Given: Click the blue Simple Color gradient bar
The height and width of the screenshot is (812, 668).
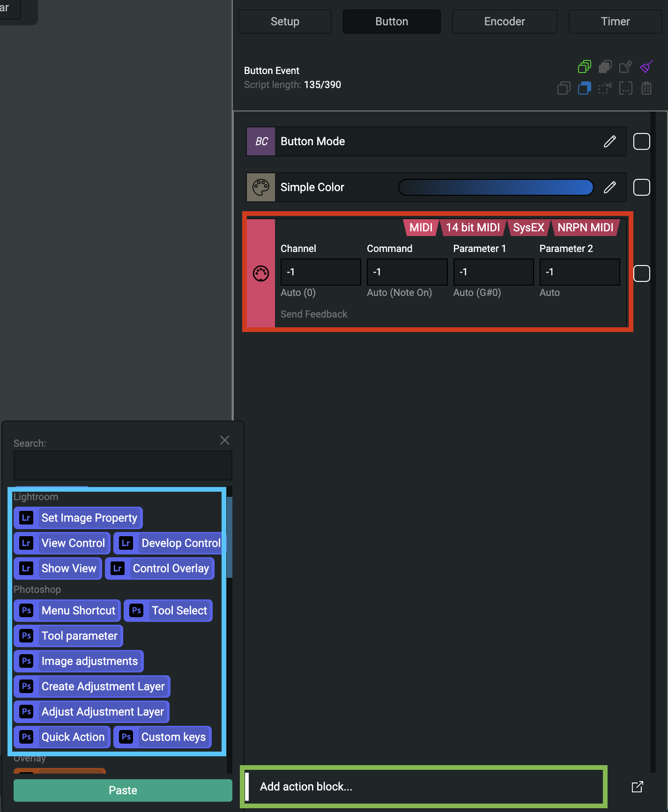Looking at the screenshot, I should coord(496,187).
